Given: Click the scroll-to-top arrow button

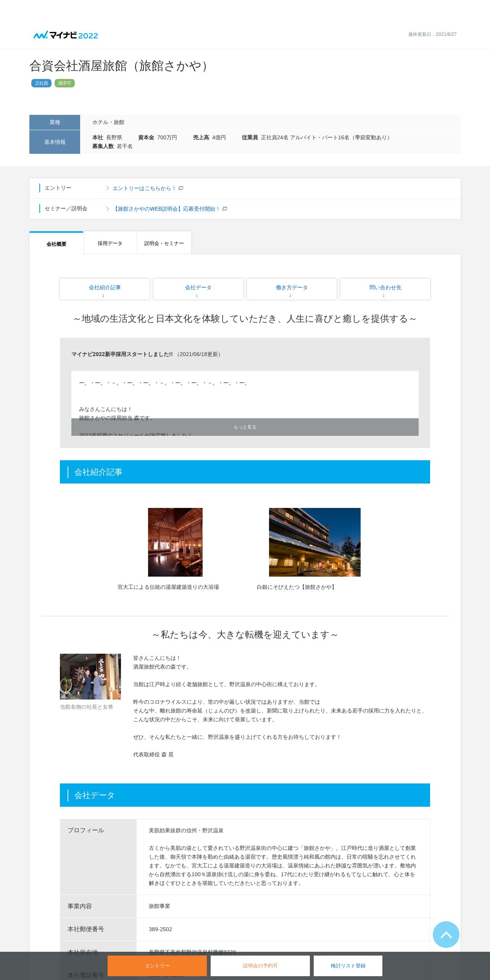Looking at the screenshot, I should click(x=446, y=934).
